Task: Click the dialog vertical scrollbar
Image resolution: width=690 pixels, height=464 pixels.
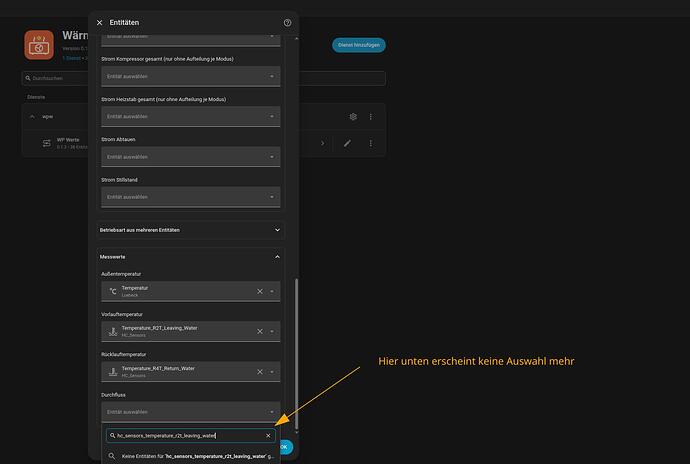Action: (296, 354)
